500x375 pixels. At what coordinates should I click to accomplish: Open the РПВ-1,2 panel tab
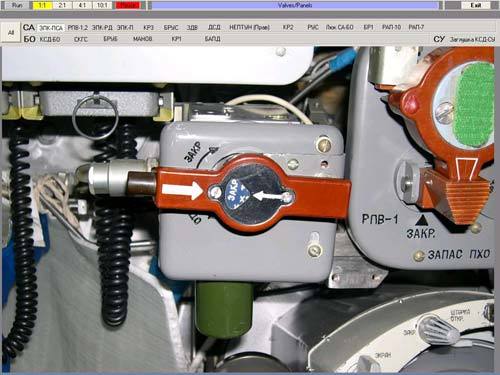[78, 27]
